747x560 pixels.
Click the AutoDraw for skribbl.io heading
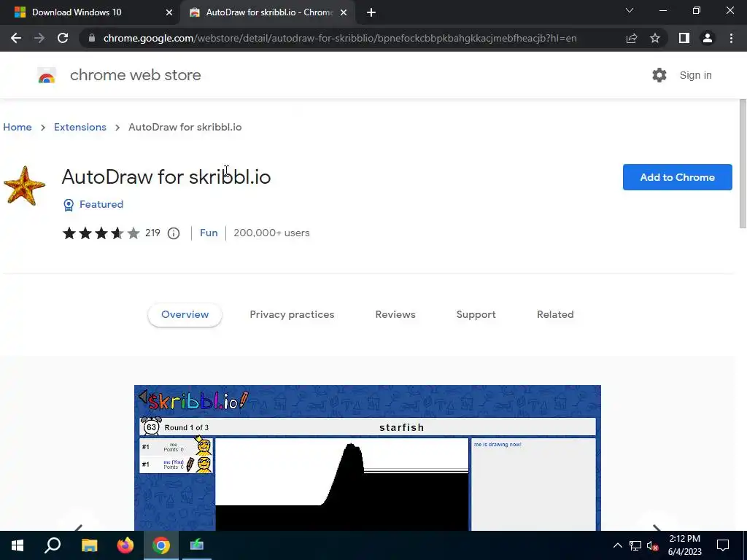coord(166,176)
